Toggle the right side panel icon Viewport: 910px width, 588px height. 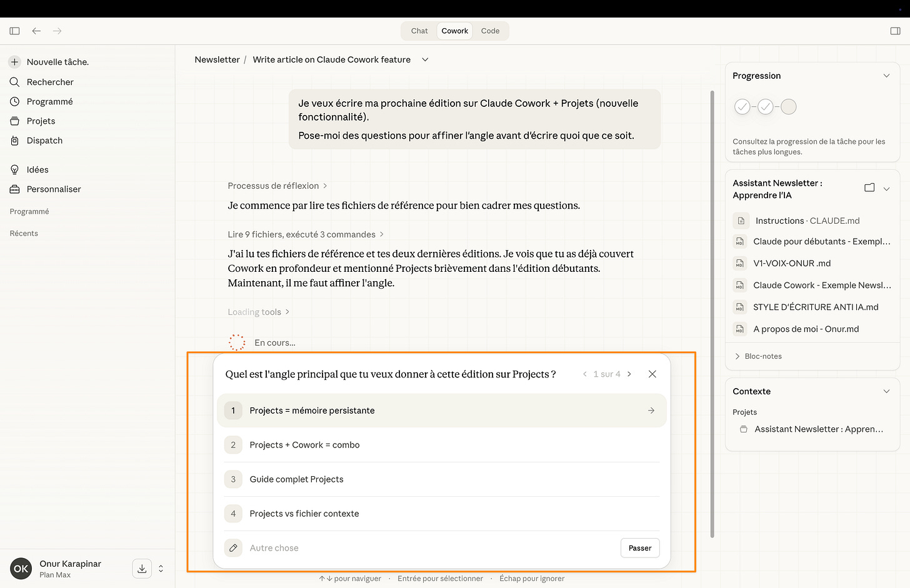tap(895, 31)
